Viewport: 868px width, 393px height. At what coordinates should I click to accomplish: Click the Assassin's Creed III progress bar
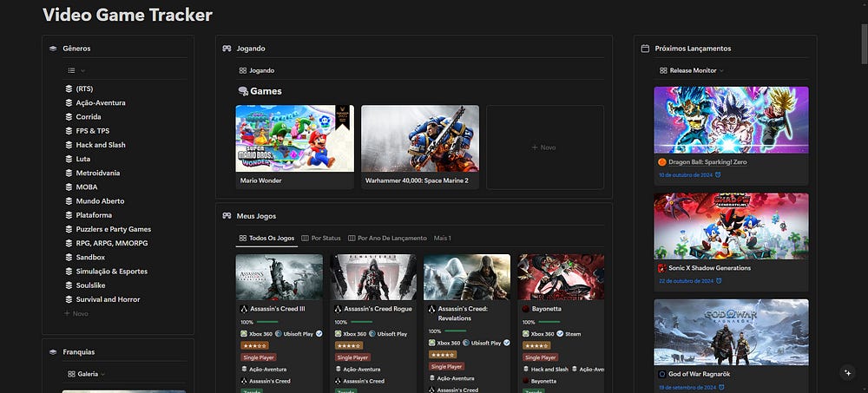pyautogui.click(x=268, y=322)
